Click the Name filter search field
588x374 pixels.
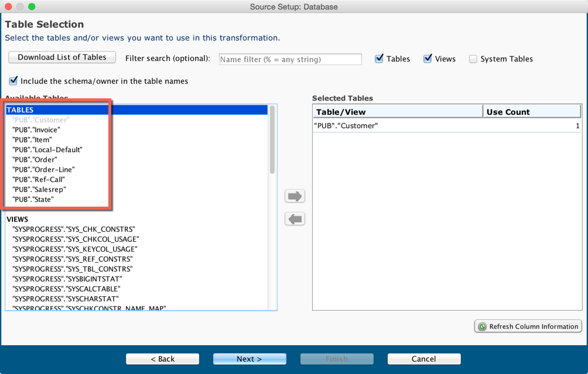290,59
